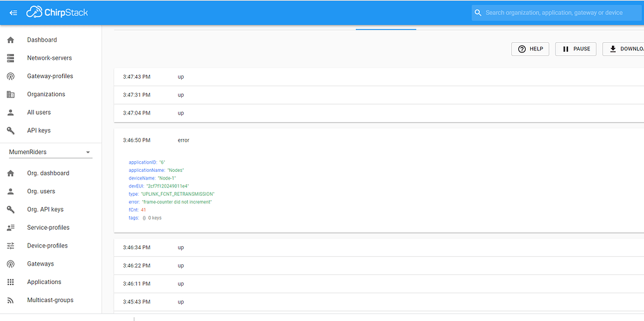Open Org. users menu item
644x321 pixels.
pyautogui.click(x=41, y=191)
